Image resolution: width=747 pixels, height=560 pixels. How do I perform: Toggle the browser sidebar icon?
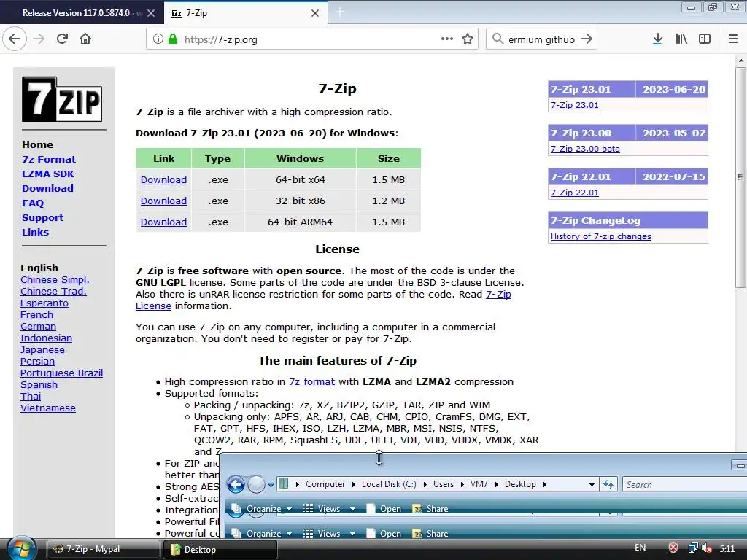tap(705, 39)
